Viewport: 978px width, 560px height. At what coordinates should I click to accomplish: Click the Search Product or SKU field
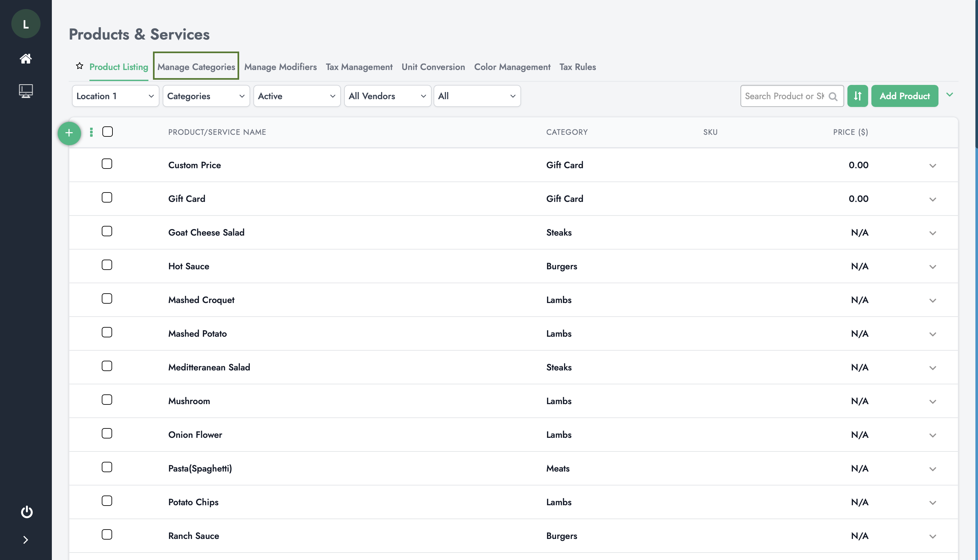[785, 96]
